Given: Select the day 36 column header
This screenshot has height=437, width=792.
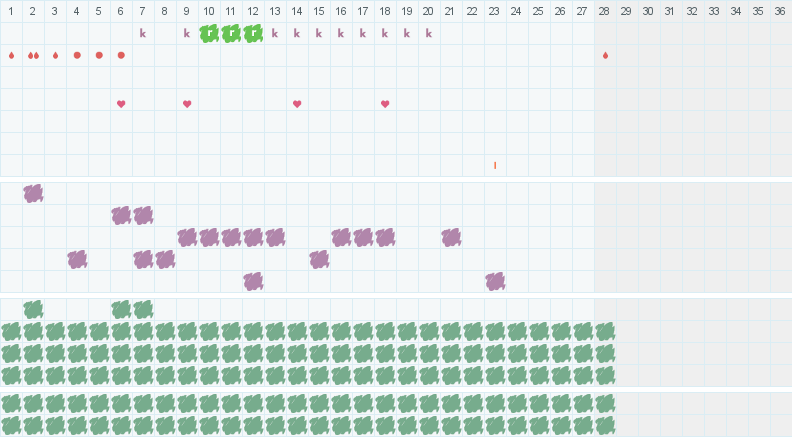Looking at the screenshot, I should tap(780, 11).
